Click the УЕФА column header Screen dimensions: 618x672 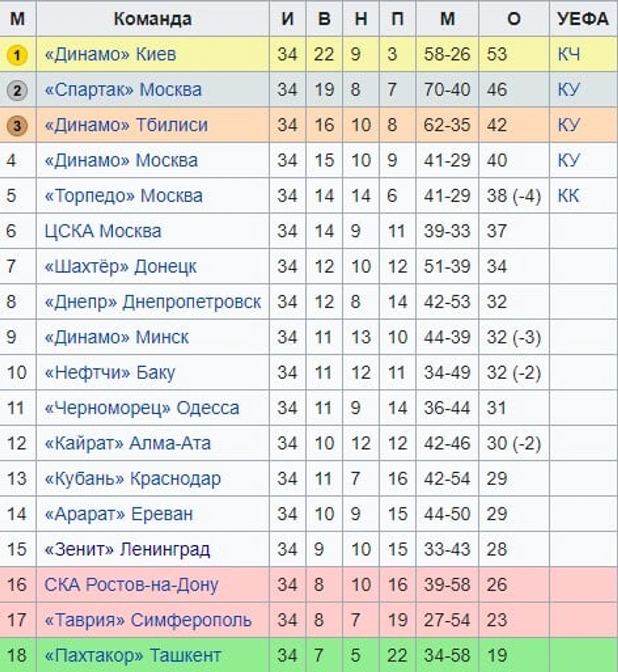tap(583, 19)
